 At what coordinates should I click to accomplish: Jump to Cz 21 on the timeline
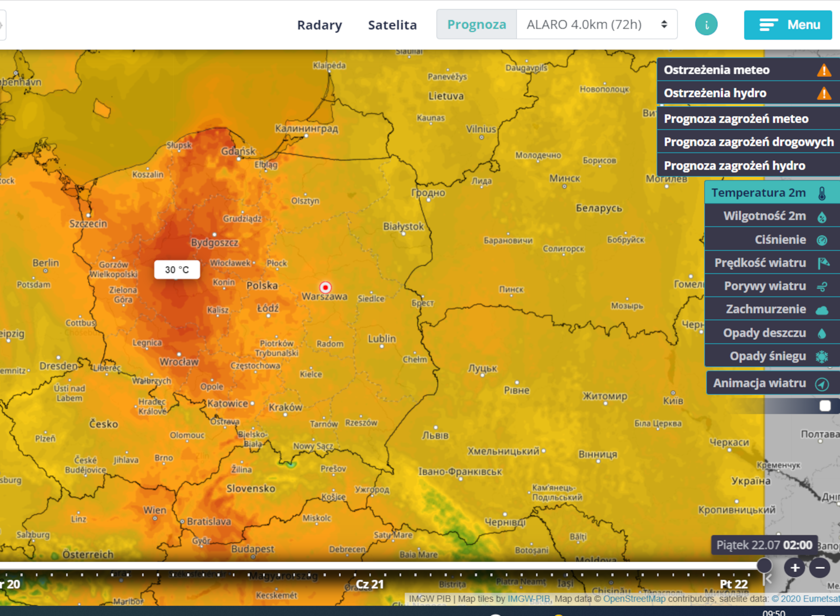(x=369, y=584)
